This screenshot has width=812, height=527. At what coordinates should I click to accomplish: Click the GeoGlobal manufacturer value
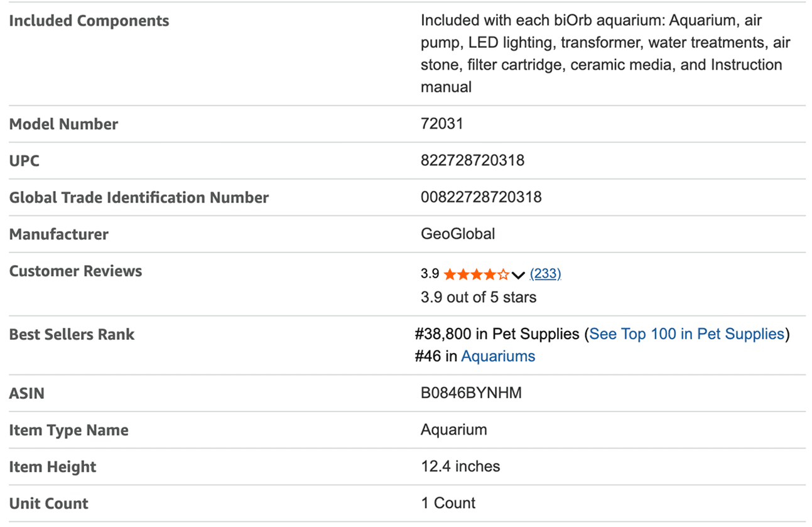coord(458,234)
